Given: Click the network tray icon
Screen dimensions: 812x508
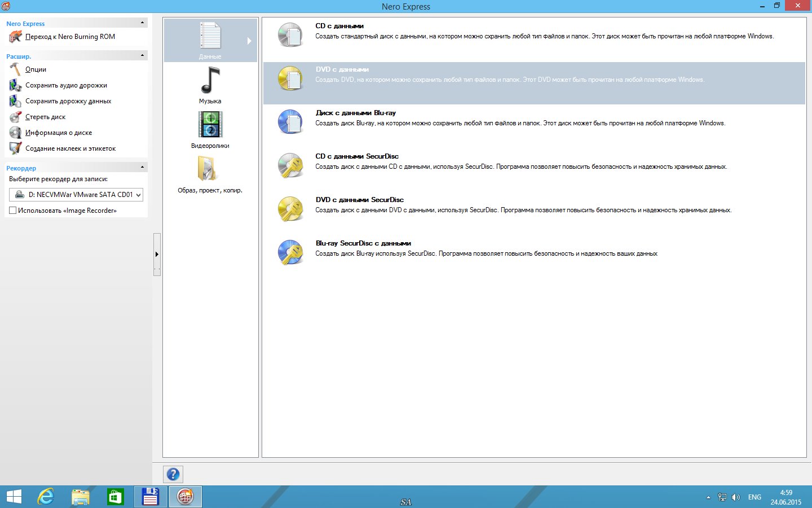Looking at the screenshot, I should [x=722, y=497].
